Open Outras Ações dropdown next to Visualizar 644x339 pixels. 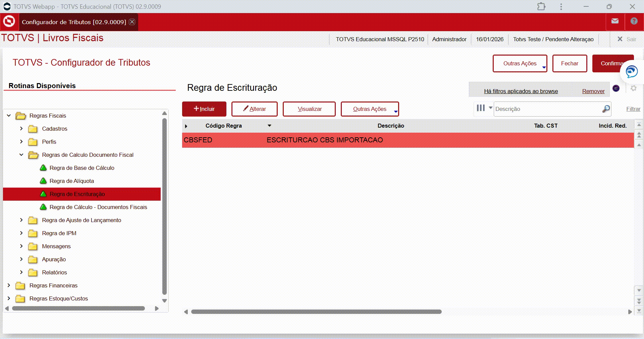tap(370, 109)
